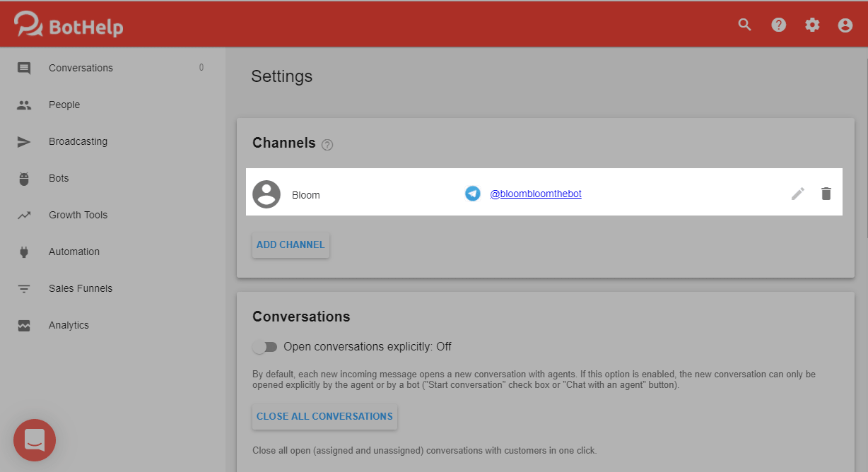Click the Channels help question mark icon
868x472 pixels.
327,145
